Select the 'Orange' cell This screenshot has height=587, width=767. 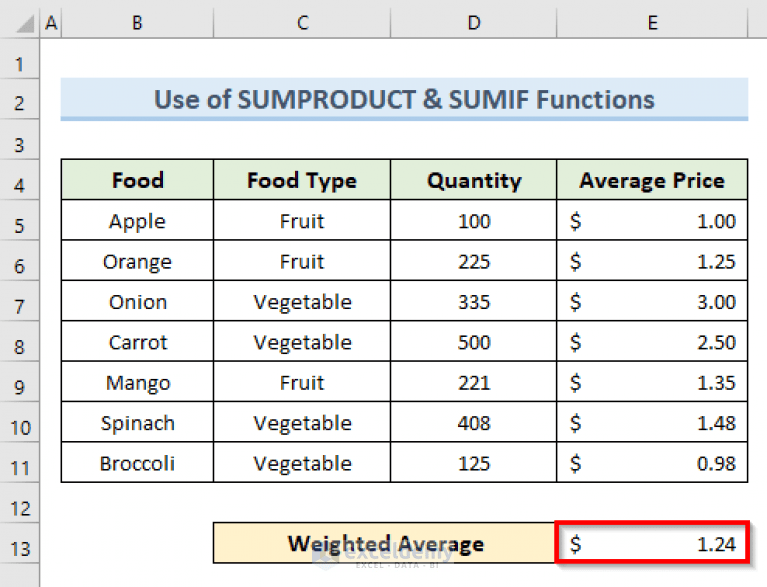(x=137, y=261)
